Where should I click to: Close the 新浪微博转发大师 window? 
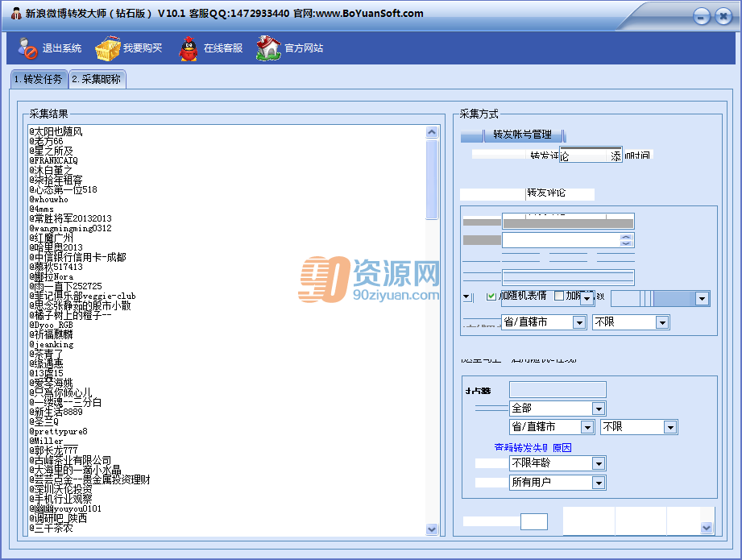[723, 17]
